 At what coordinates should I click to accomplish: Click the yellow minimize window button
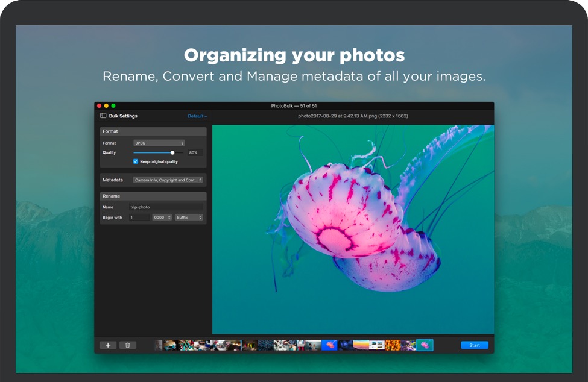coord(106,106)
